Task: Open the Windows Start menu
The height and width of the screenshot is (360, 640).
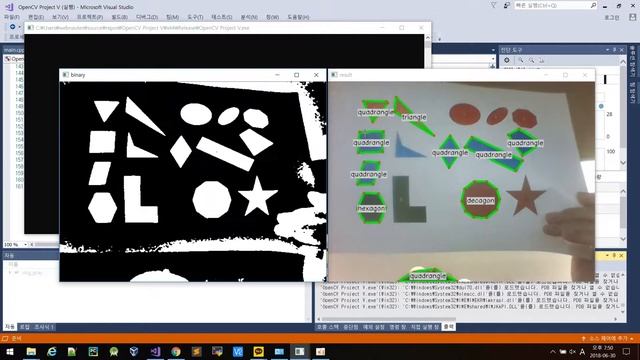Action: coord(10,351)
